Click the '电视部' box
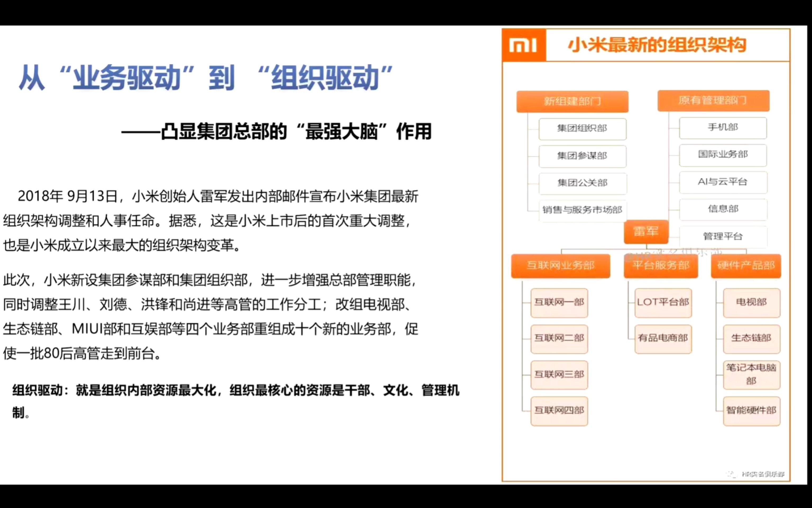Screen dimensions: 812x508 pos(752,303)
